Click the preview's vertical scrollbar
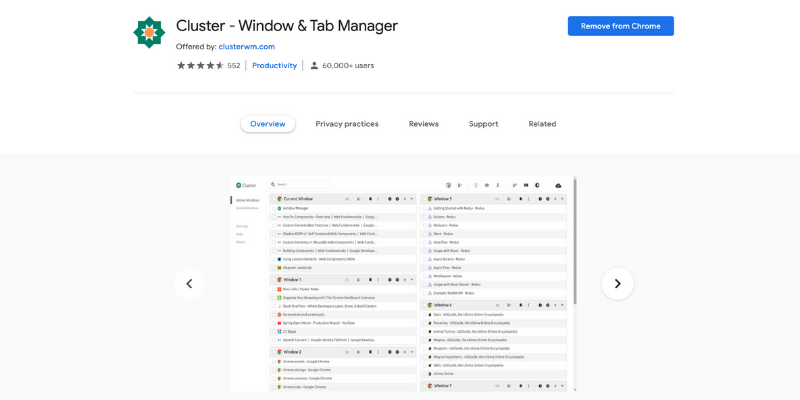 pyautogui.click(x=576, y=240)
